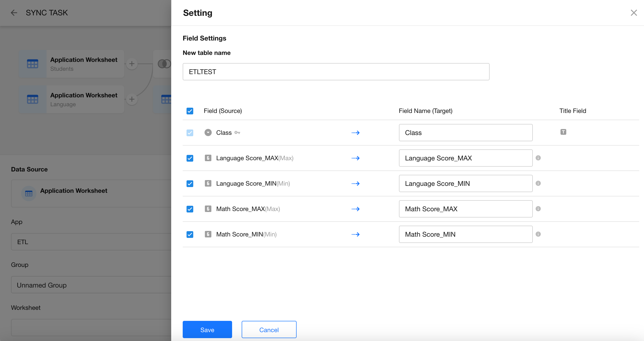
Task: Uncheck the Language Score_MIN field checkbox
Action: point(190,184)
